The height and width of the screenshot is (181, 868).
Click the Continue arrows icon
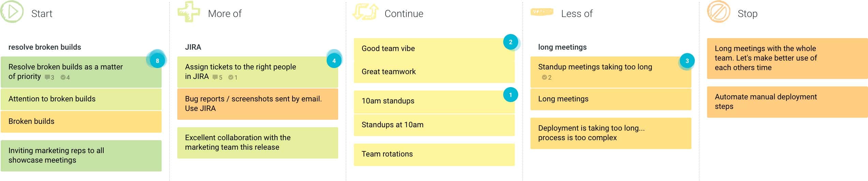pyautogui.click(x=365, y=12)
